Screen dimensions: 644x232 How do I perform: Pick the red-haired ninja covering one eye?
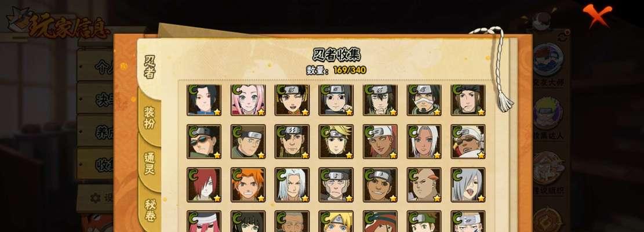[204, 184]
